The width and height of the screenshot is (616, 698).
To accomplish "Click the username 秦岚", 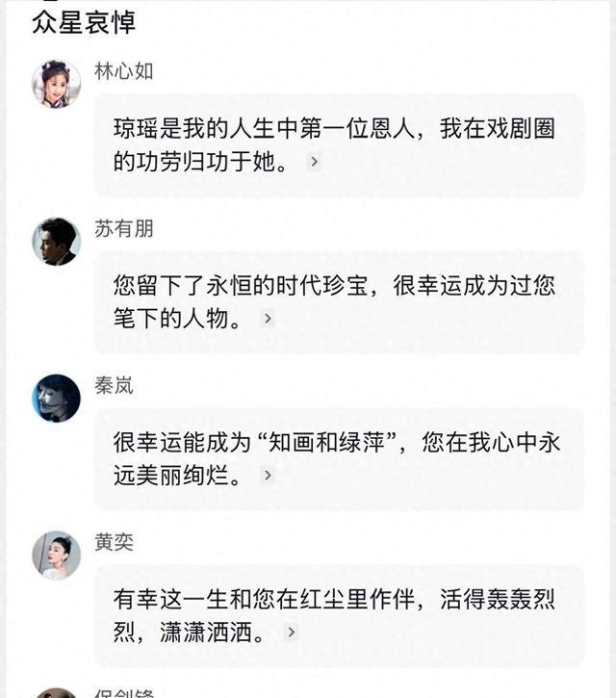I will tap(114, 386).
